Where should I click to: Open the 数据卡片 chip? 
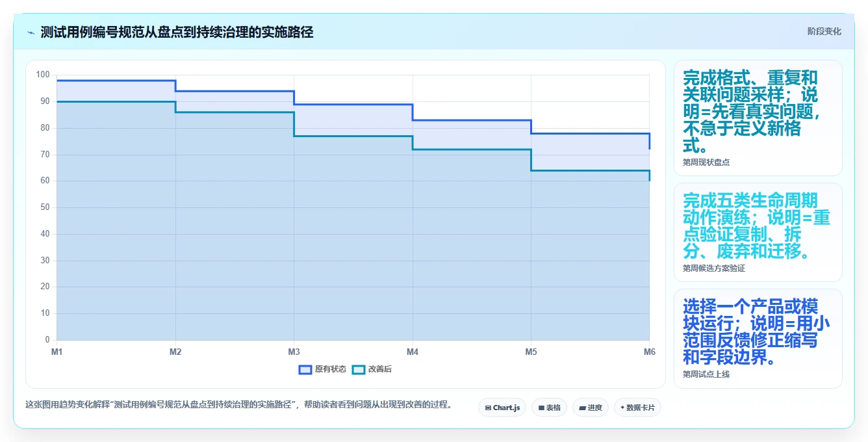pos(637,408)
